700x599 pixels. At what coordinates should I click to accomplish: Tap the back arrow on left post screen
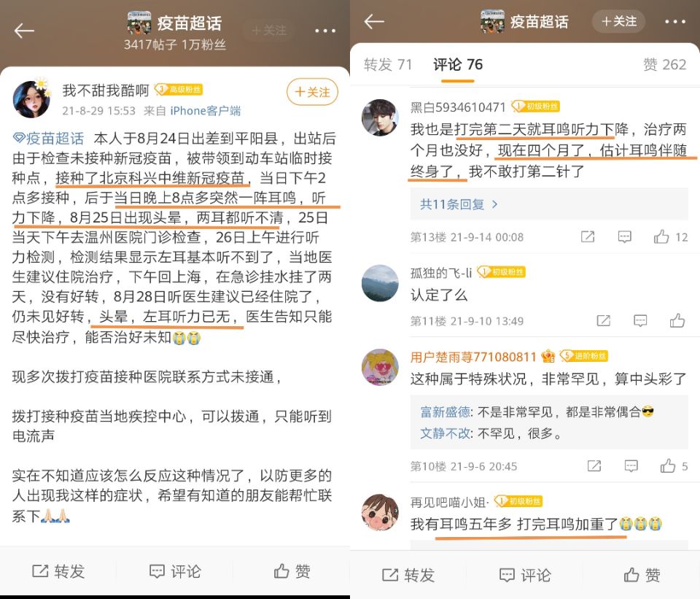pyautogui.click(x=24, y=31)
